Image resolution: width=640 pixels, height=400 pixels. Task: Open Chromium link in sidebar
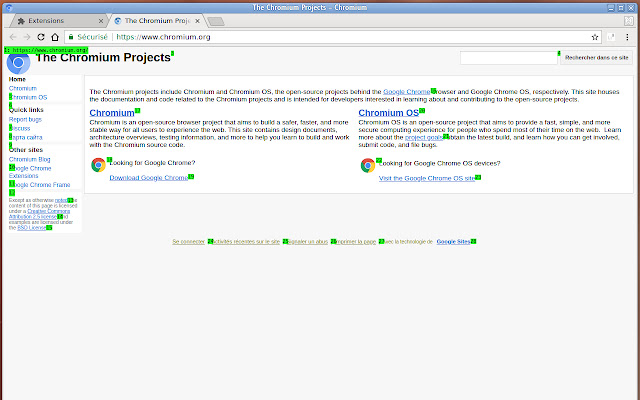click(x=23, y=88)
